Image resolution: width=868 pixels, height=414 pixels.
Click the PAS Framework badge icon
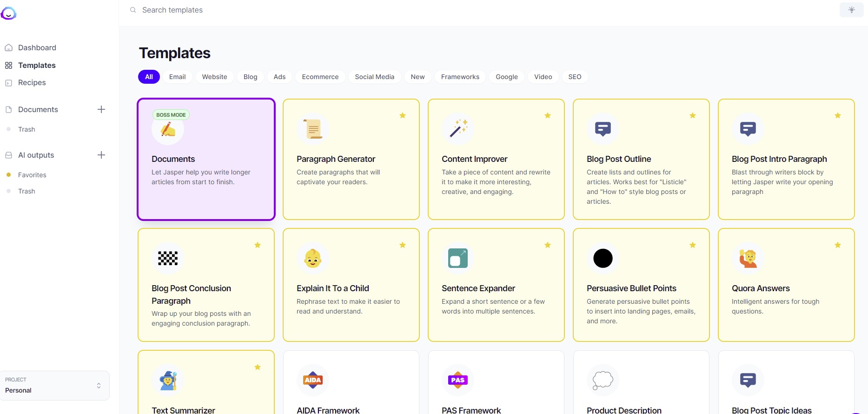pos(458,380)
